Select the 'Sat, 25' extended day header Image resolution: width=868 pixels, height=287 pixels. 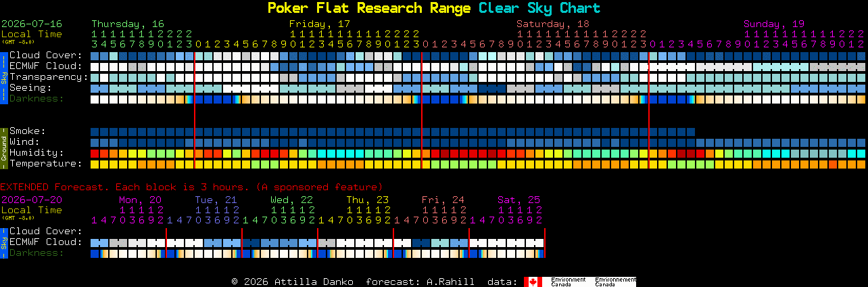click(x=519, y=200)
